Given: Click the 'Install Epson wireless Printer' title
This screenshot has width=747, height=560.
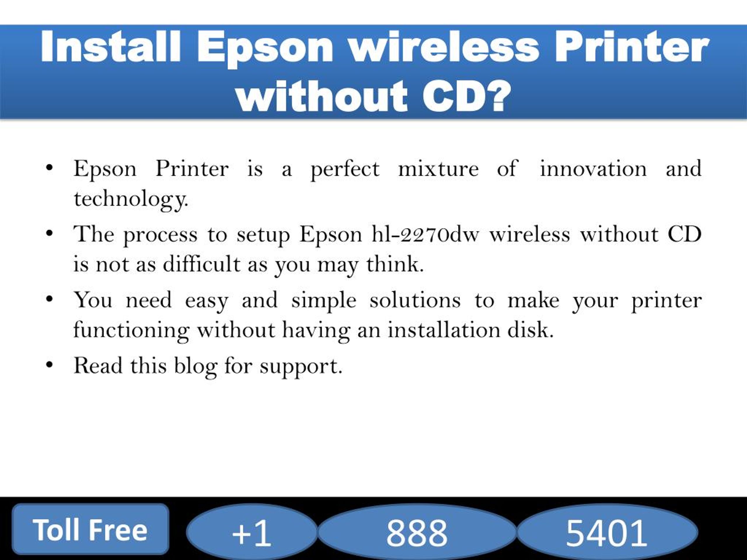Looking at the screenshot, I should [x=373, y=33].
